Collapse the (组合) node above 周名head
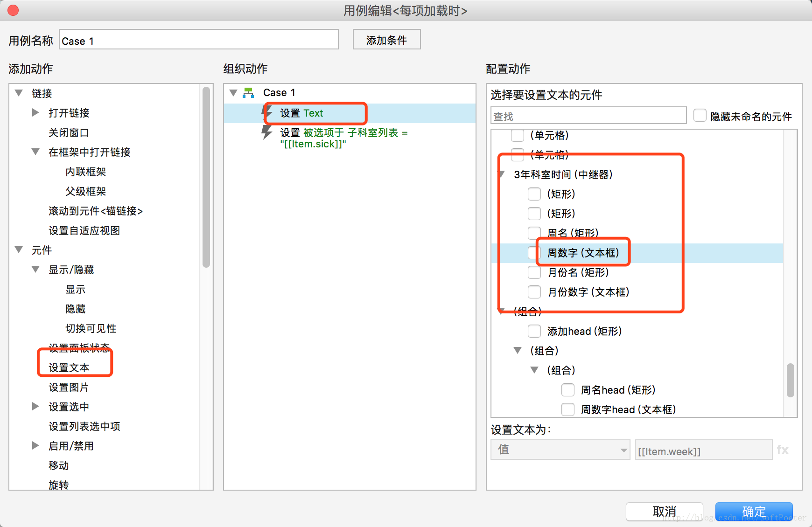Screen dimensions: 812x527 click(x=534, y=370)
